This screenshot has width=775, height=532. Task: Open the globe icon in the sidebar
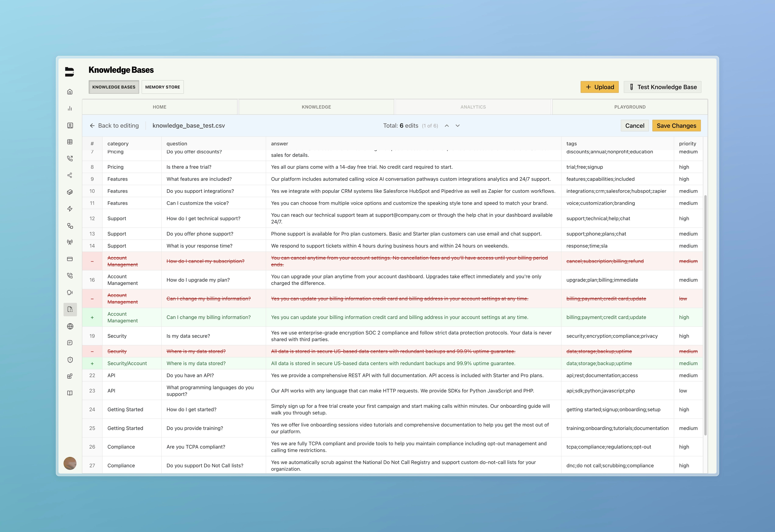click(70, 326)
